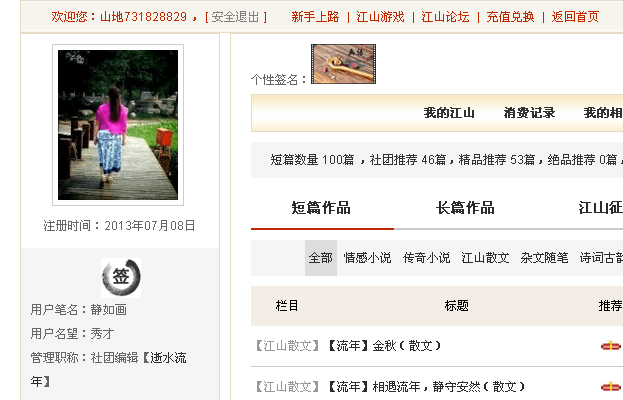Filter by 传奇小说 category
Viewport: 623px width, 400px height.
click(x=426, y=258)
